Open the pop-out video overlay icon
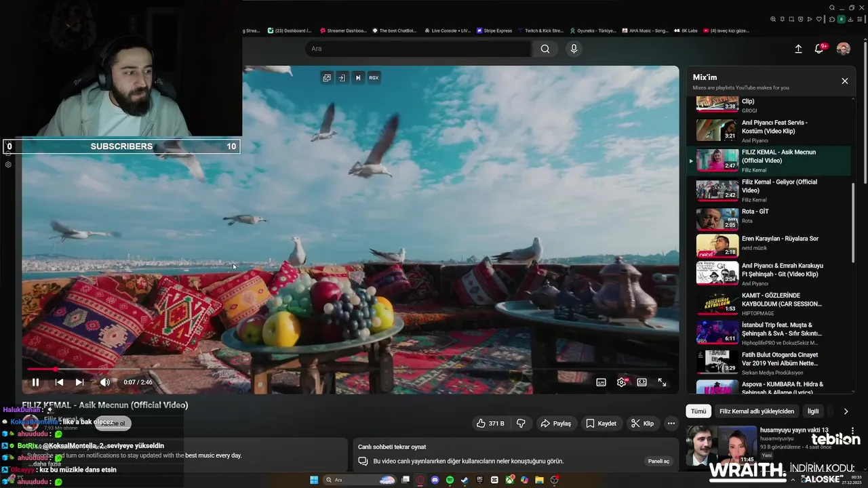Viewport: 868px width, 488px height. (327, 78)
